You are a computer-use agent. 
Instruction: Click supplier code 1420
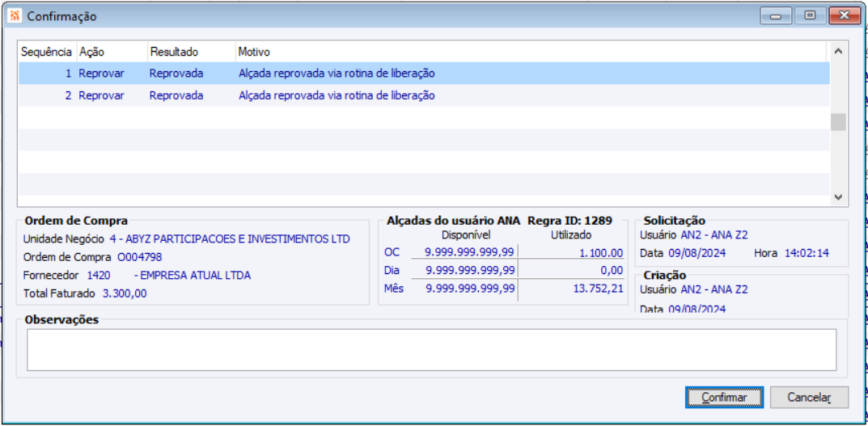point(99,276)
